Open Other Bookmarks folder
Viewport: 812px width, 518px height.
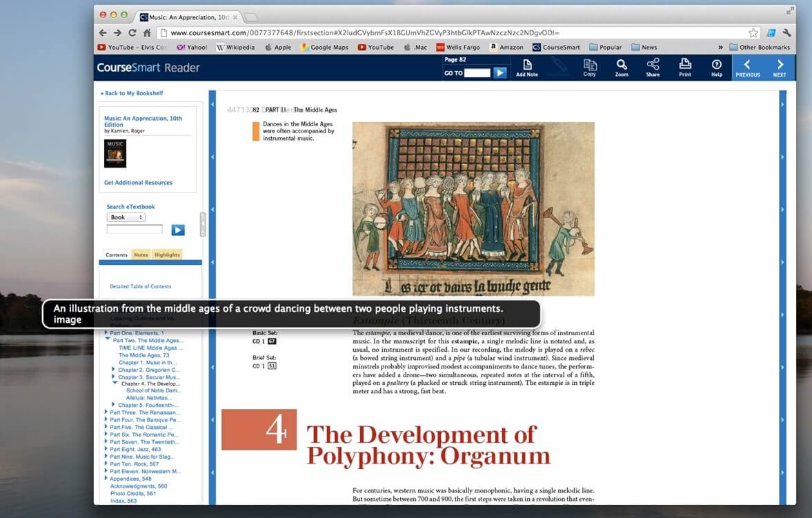pos(760,47)
